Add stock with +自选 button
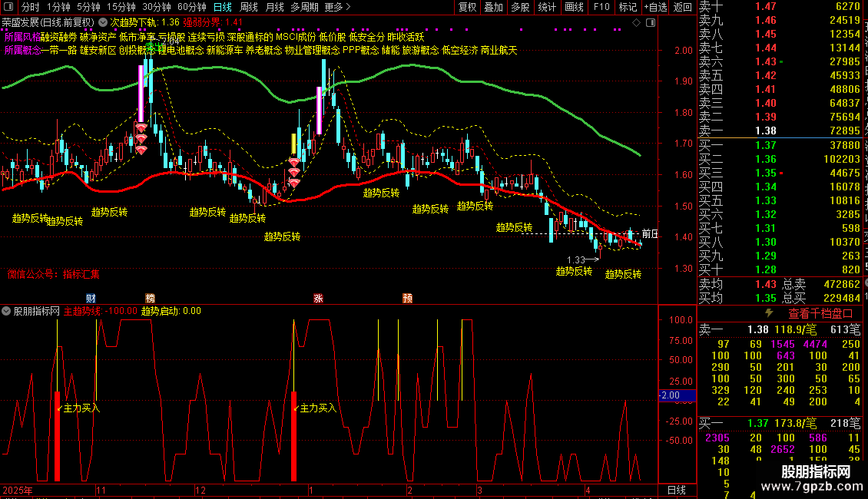 pyautogui.click(x=655, y=7)
